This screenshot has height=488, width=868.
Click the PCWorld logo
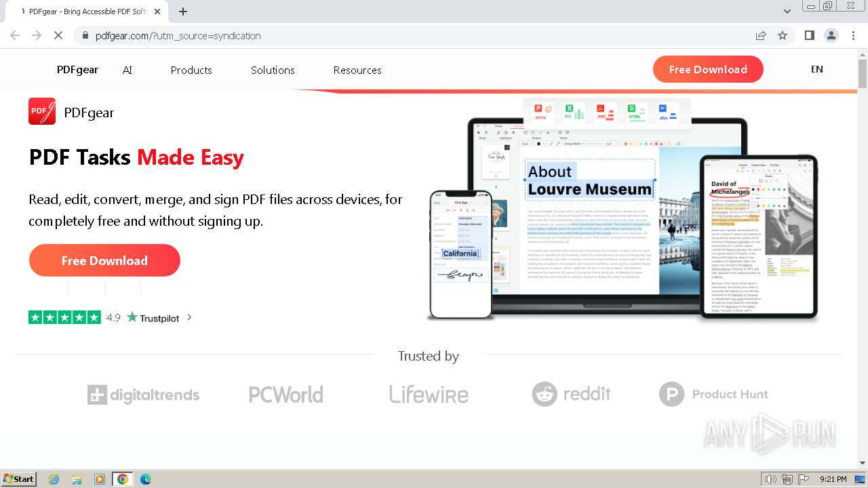[x=285, y=394]
